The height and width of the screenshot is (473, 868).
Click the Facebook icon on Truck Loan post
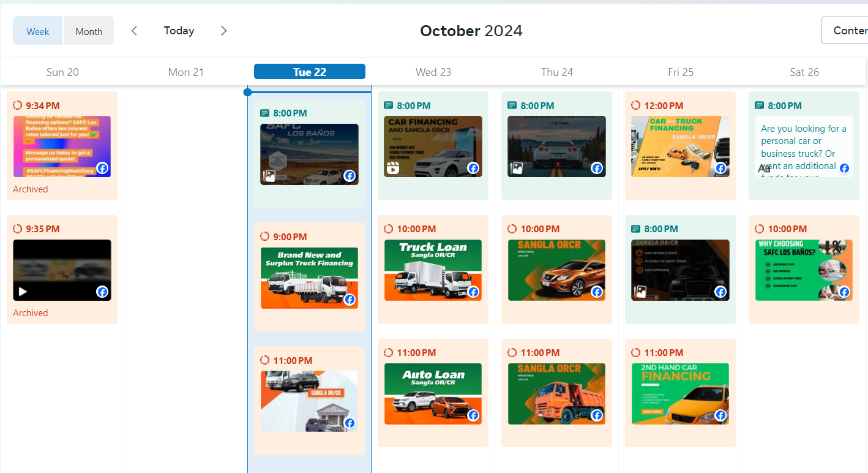473,292
